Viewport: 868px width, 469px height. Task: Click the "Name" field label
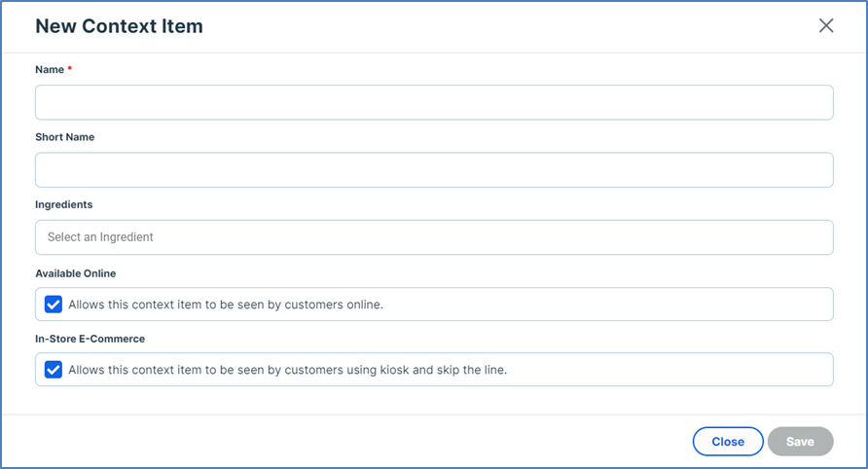[50, 70]
